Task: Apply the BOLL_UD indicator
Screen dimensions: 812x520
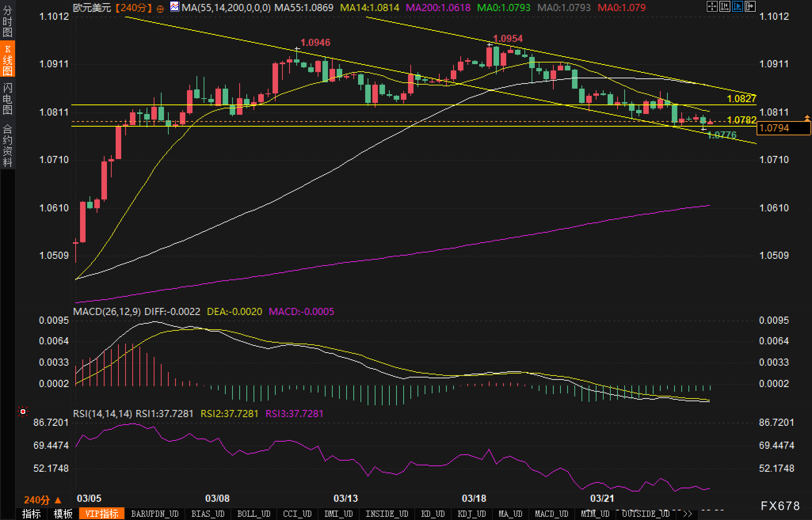Action: point(254,514)
